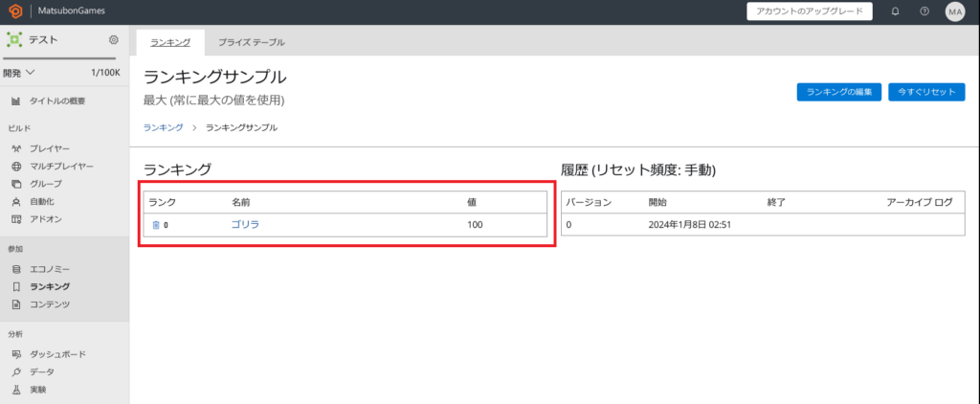Click the エコノミー coins icon
The width and height of the screenshot is (980, 404).
(x=17, y=269)
